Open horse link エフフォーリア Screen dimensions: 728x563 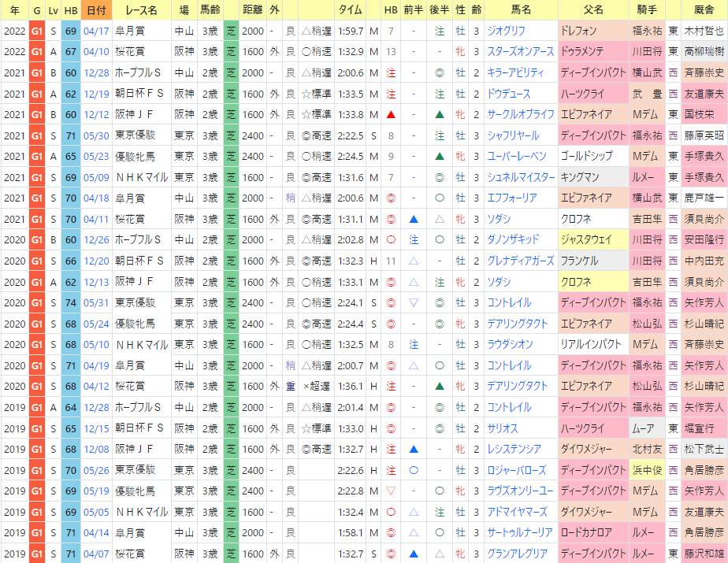tap(511, 198)
